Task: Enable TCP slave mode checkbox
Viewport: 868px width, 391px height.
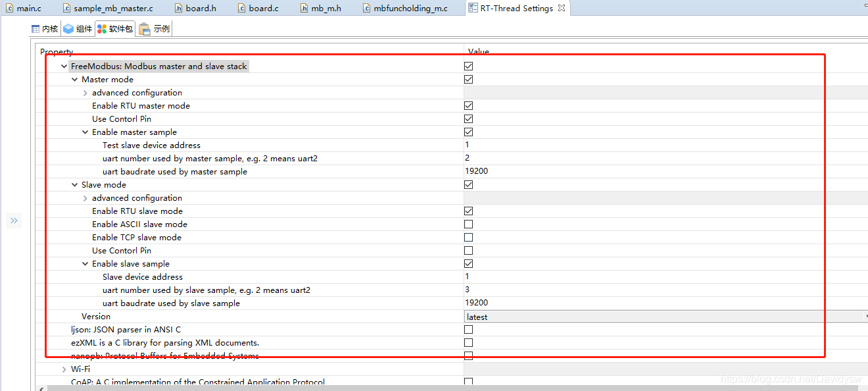Action: (469, 237)
